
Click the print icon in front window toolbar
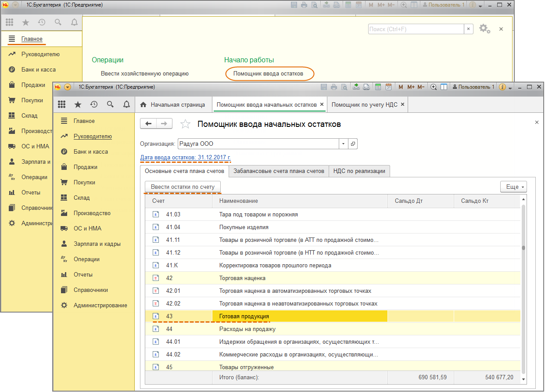click(334, 87)
